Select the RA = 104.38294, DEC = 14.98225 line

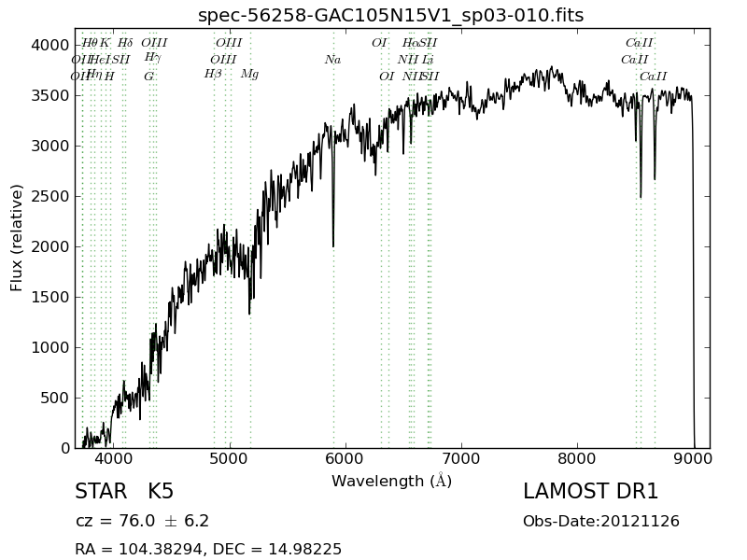coord(208,549)
